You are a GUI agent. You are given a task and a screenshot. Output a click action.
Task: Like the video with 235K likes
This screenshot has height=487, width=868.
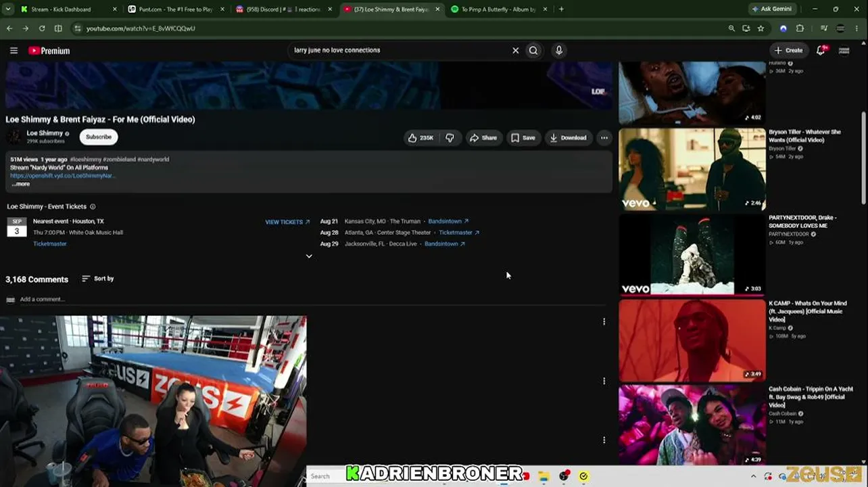point(420,138)
